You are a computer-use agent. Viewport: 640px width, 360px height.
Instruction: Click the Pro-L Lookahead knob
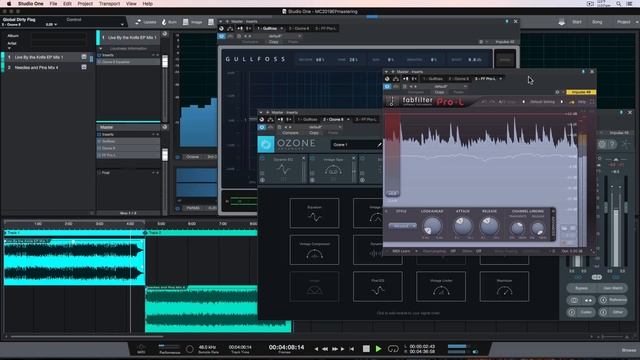(x=432, y=225)
